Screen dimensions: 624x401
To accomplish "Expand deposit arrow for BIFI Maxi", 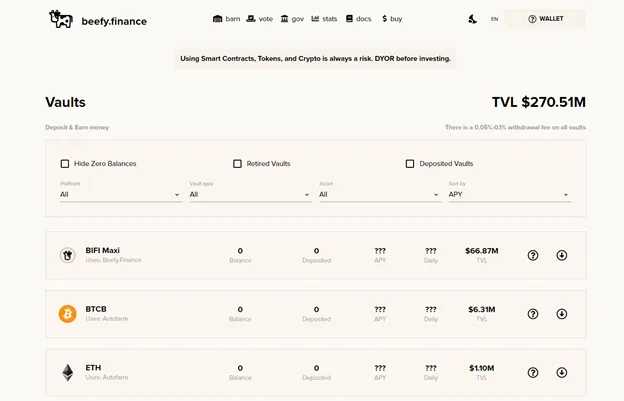I will [562, 255].
